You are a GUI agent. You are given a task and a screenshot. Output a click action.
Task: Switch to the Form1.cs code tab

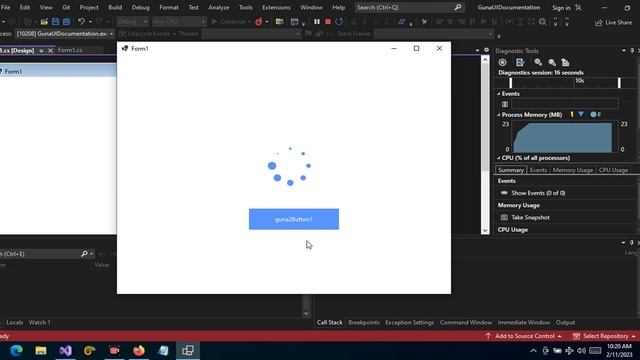70,50
